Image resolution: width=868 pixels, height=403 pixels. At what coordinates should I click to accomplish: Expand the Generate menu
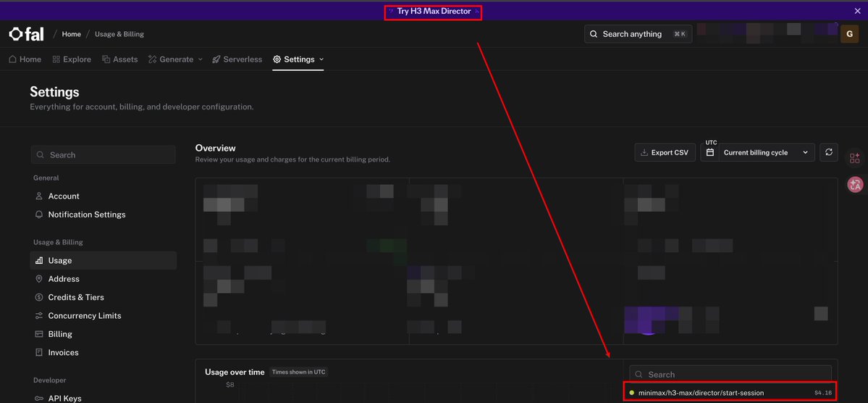pyautogui.click(x=175, y=59)
